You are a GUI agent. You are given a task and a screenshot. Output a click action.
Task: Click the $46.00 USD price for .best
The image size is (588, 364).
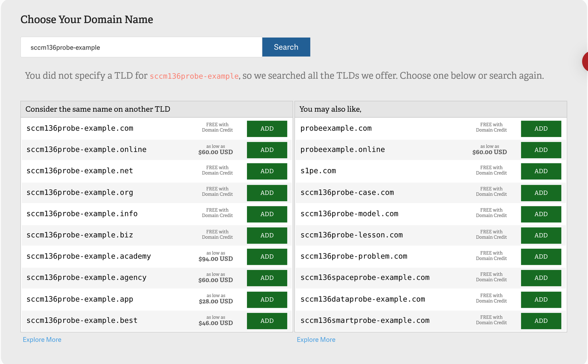coord(216,323)
